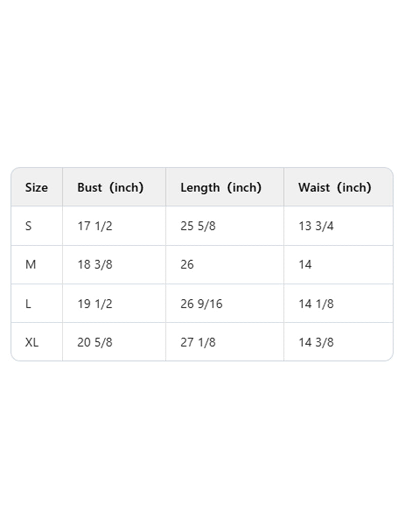
Task: Select waist value 14 3/8
Action: coord(316,343)
